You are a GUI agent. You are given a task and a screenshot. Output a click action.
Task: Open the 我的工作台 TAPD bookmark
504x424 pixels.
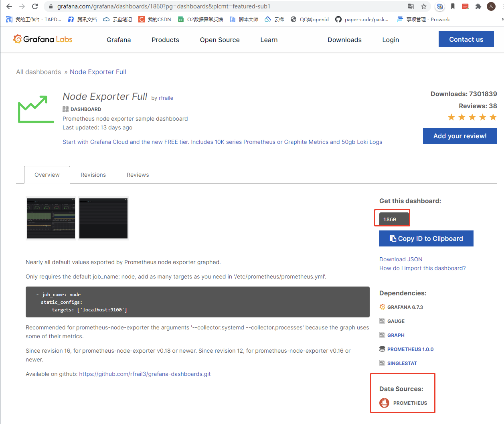click(x=34, y=19)
